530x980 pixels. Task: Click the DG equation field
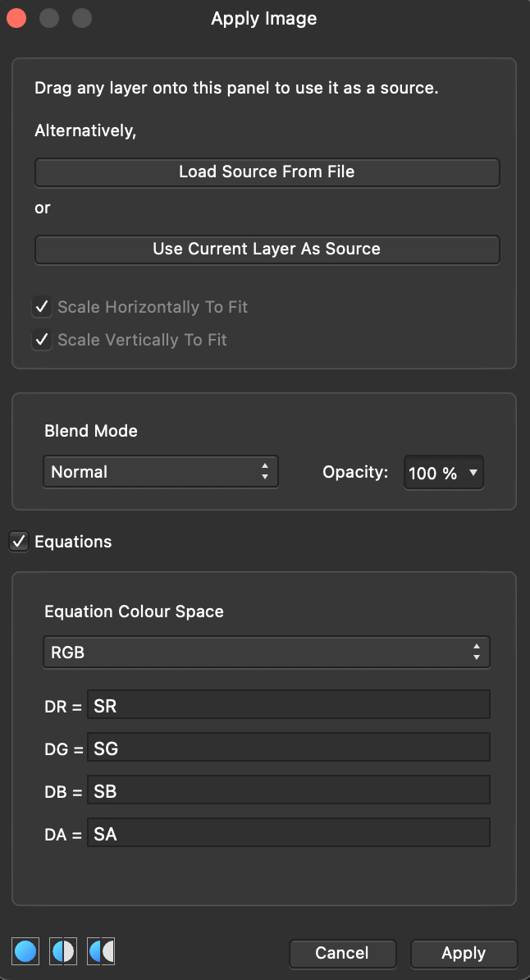pos(288,749)
